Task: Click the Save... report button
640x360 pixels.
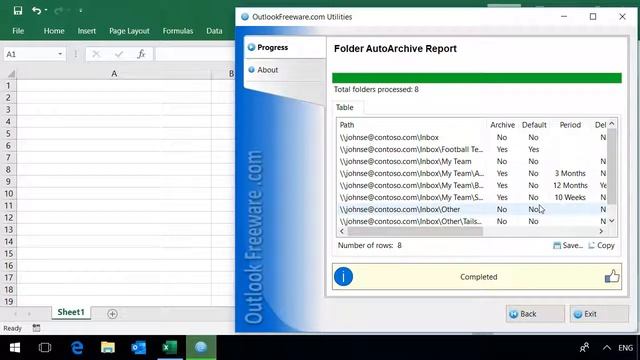Action: tap(568, 245)
